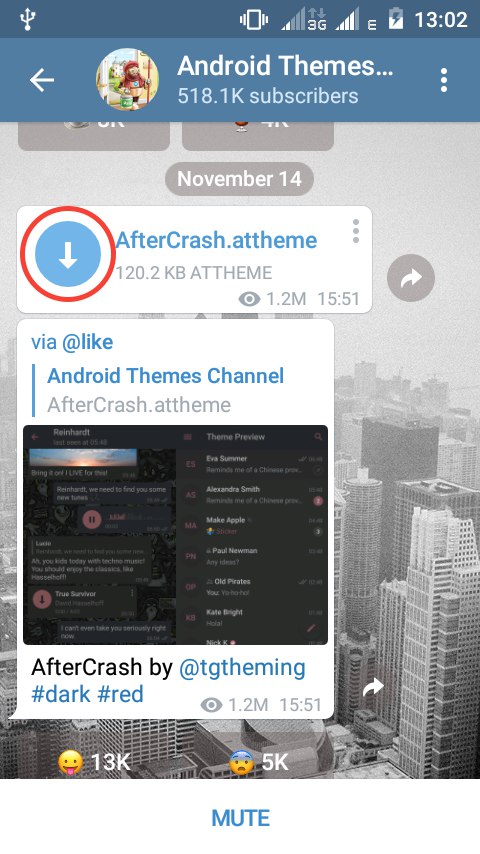Tap the @like bot mention
This screenshot has height=854, width=480.
(87, 342)
